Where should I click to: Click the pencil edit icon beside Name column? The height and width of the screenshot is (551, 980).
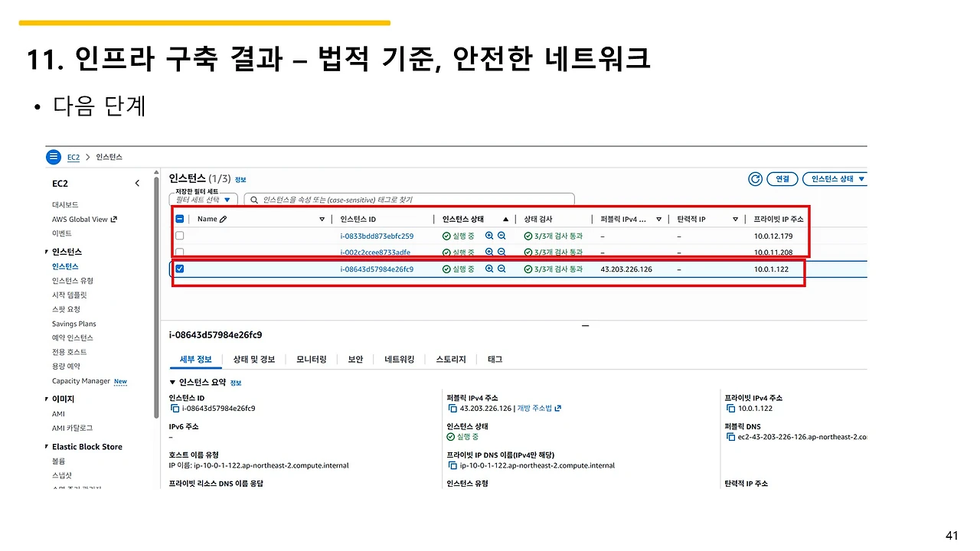[x=223, y=219]
